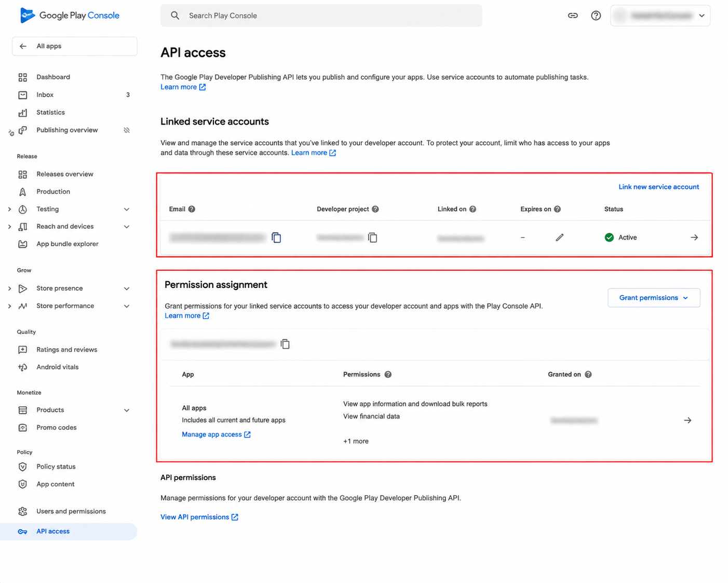Show help tooltip for Linked on
728x583 pixels.
473,209
